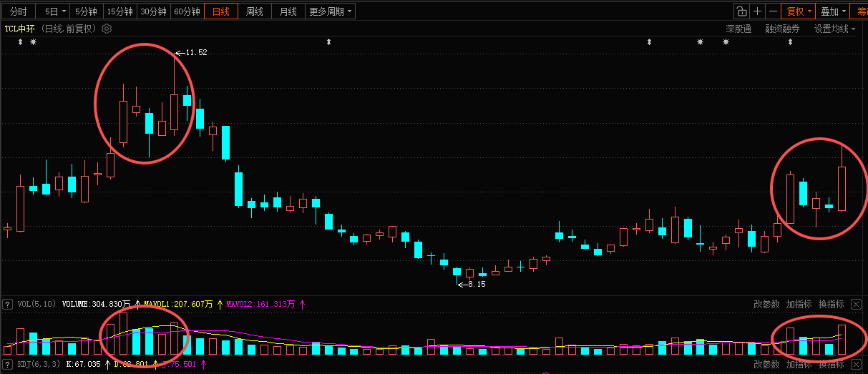Switch to the 周线 weekly chart tab
Image resolution: width=868 pixels, height=374 pixels.
[255, 11]
